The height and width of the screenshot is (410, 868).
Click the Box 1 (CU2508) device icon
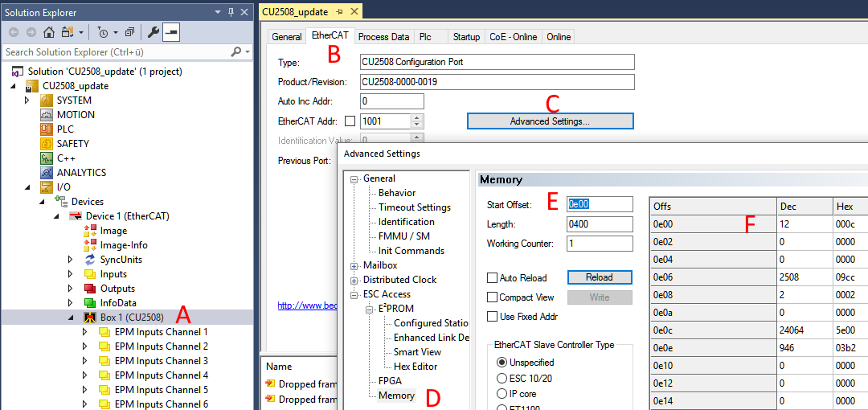point(90,318)
